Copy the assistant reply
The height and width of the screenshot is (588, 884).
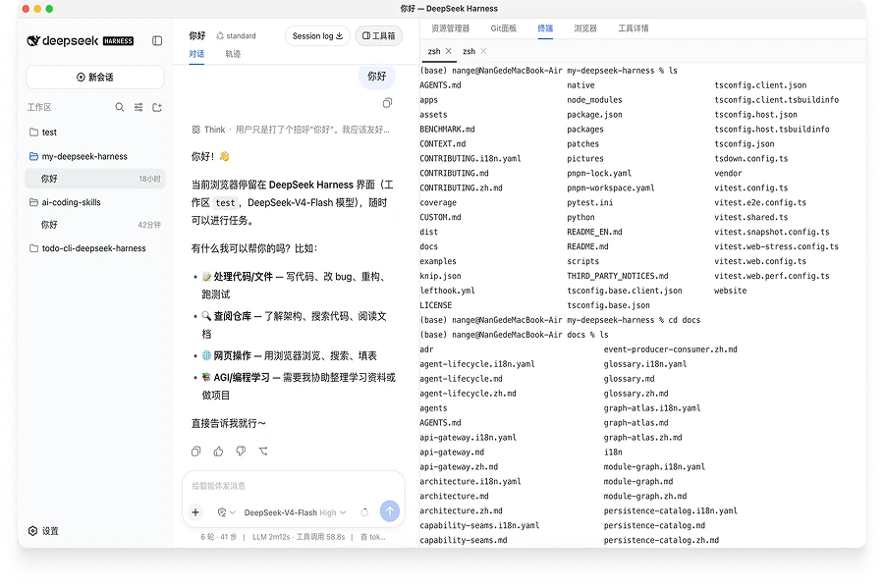(x=195, y=452)
